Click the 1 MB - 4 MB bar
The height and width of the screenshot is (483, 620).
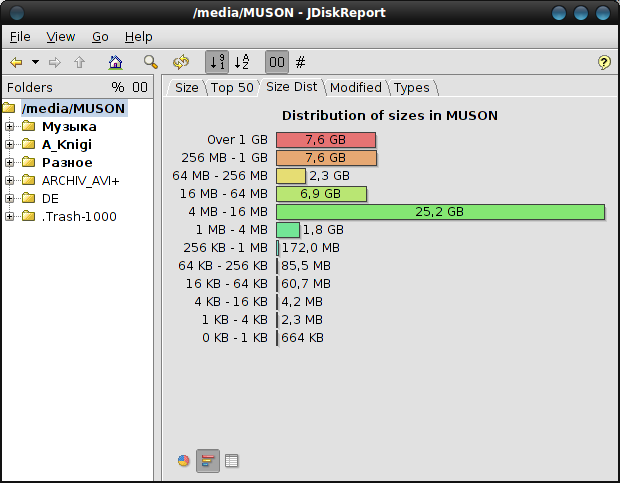pos(287,230)
